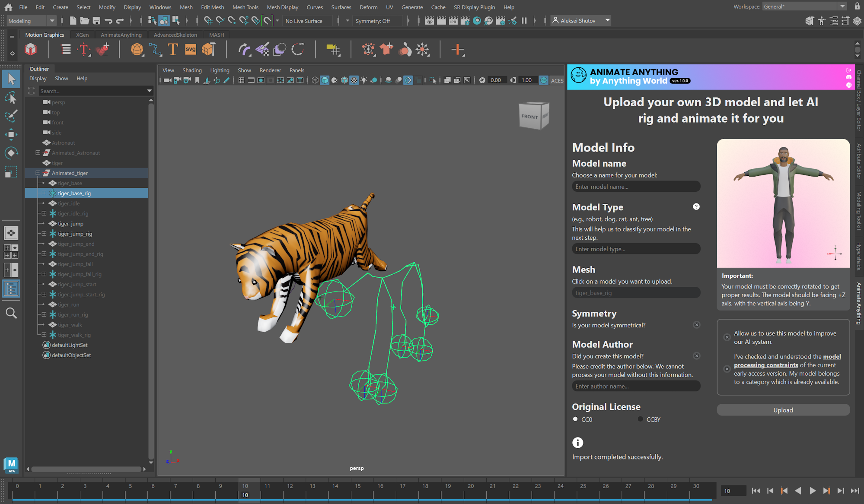Viewport: 864px width, 504px height.
Task: Click the Model Type help question icon
Action: pos(696,206)
